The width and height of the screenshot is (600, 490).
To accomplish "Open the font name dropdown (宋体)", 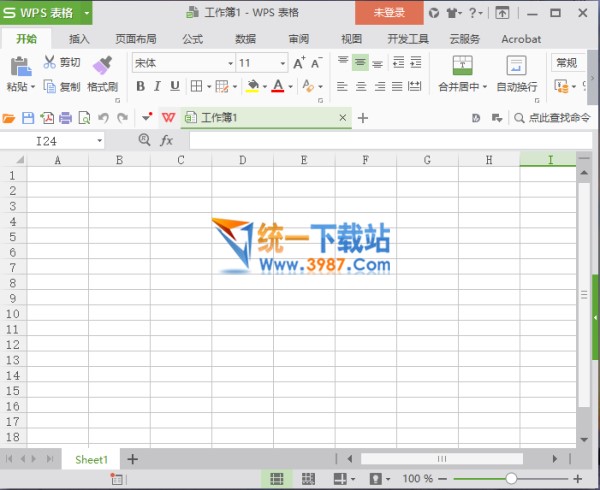I will click(x=230, y=63).
